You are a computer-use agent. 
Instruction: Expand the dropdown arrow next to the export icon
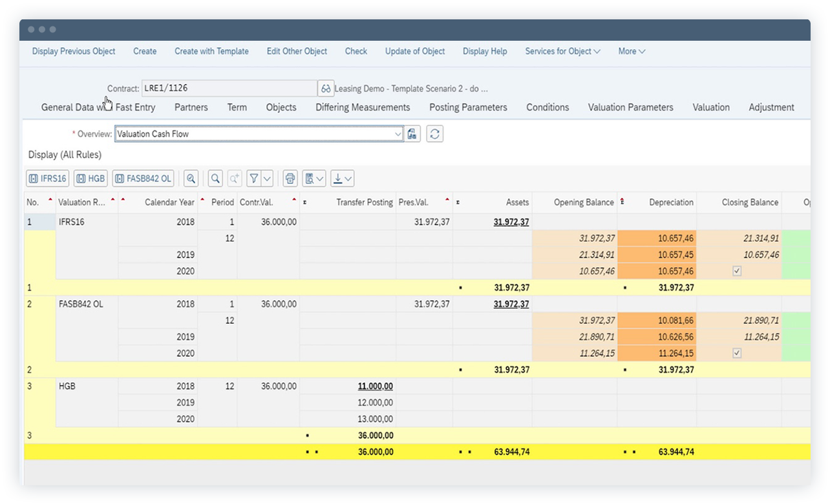pyautogui.click(x=347, y=178)
